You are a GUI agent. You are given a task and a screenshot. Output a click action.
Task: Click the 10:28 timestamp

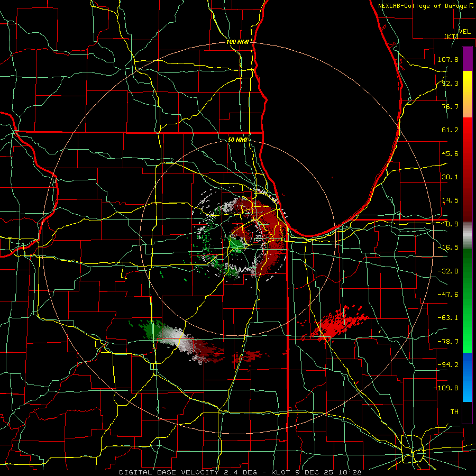click(x=350, y=472)
